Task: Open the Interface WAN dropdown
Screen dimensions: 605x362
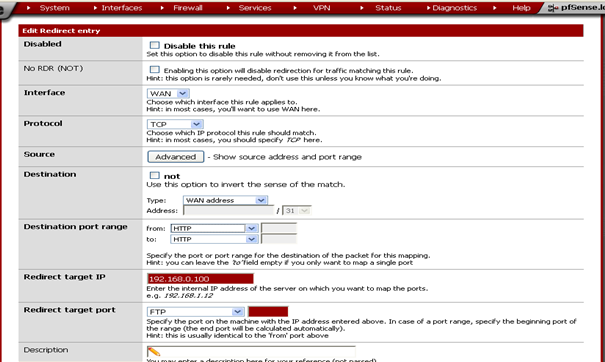Action: [168, 93]
